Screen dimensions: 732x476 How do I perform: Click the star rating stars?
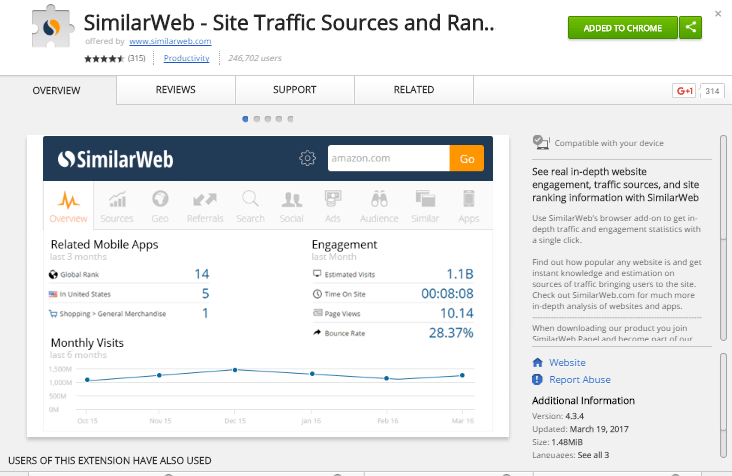click(x=104, y=58)
